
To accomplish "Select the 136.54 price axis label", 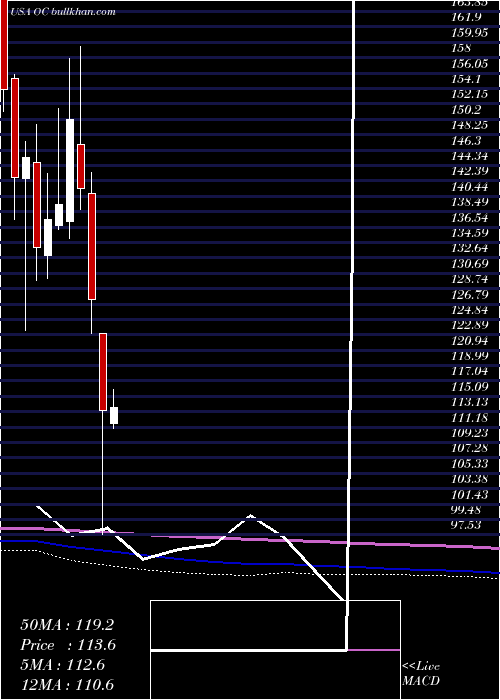I will (470, 217).
